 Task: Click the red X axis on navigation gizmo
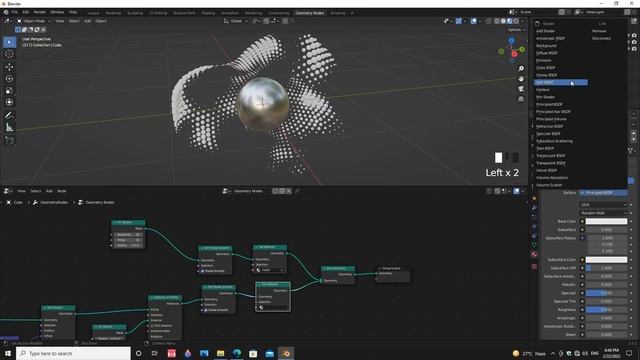click(514, 54)
